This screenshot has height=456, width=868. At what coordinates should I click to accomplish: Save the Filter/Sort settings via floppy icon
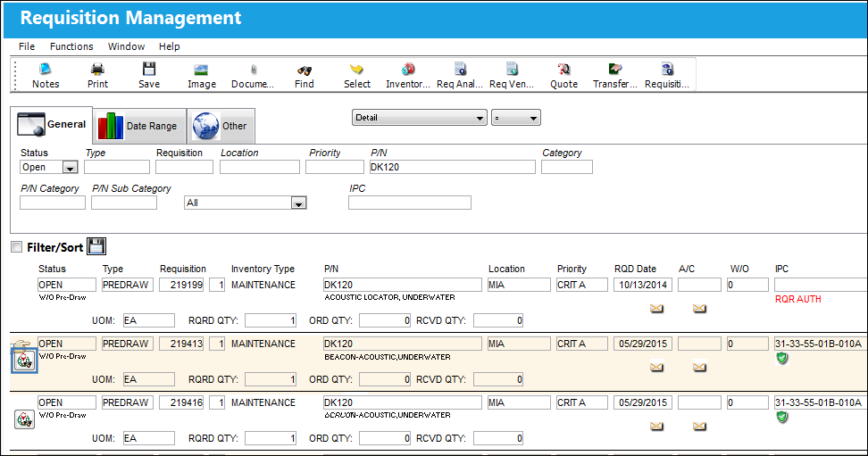coord(96,246)
